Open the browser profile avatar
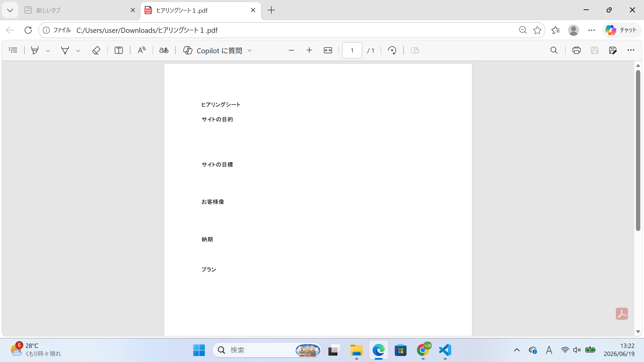This screenshot has height=362, width=644. point(574,30)
